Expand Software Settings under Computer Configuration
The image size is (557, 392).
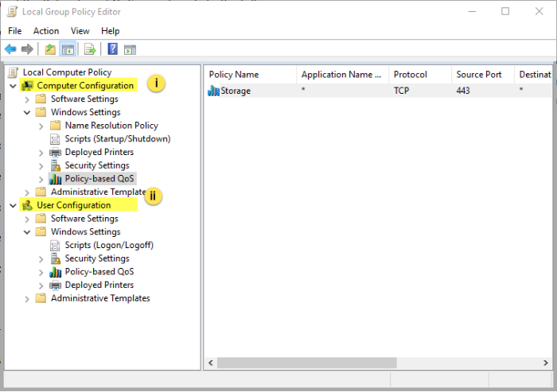pos(27,99)
